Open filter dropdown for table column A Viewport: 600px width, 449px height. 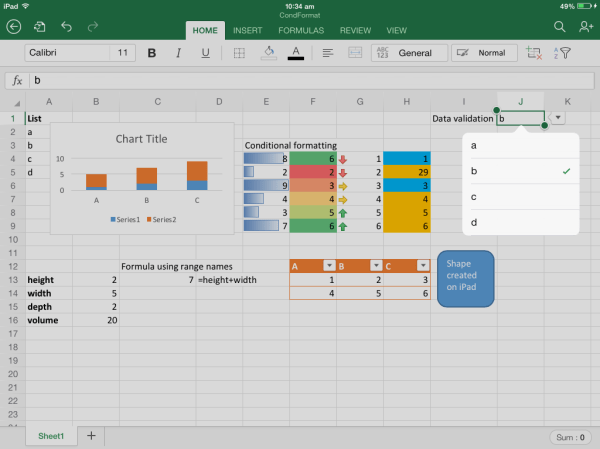(329, 266)
